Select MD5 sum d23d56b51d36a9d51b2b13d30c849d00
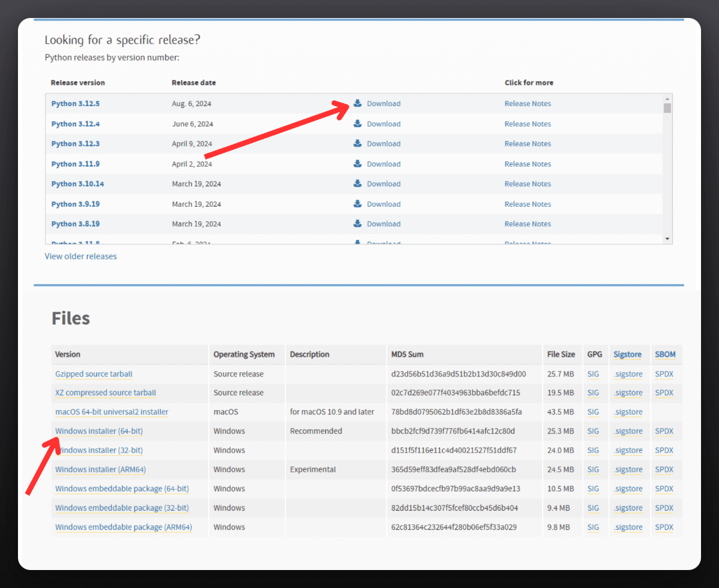The image size is (719, 588). 458,374
